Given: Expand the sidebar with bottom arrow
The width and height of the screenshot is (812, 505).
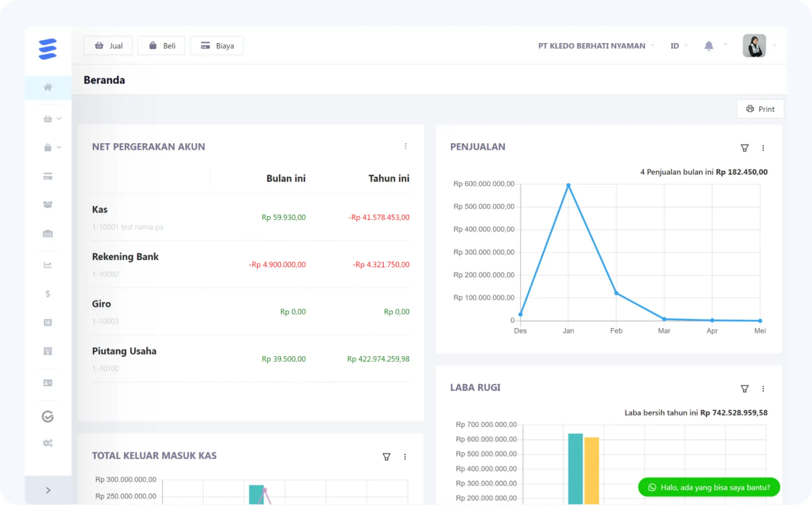Looking at the screenshot, I should pos(48,490).
